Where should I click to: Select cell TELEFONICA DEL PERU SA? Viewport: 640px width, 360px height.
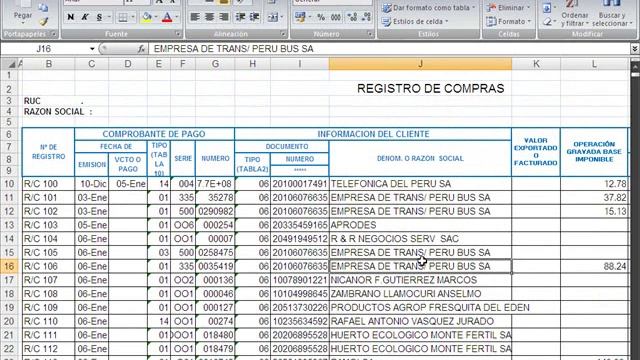tap(420, 184)
